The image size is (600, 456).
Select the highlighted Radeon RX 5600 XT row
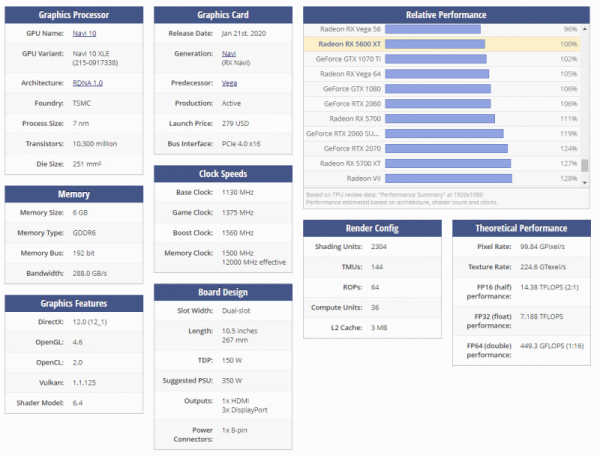coord(442,44)
